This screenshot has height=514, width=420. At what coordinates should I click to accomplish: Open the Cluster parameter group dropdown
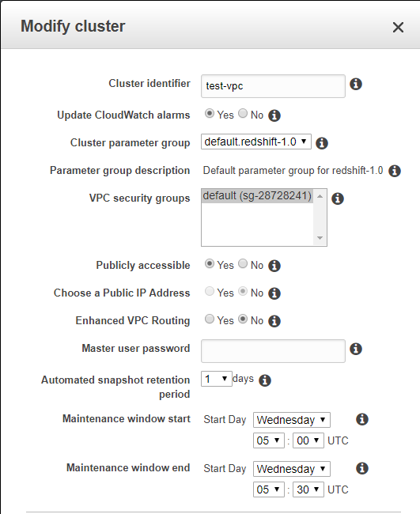tap(256, 142)
